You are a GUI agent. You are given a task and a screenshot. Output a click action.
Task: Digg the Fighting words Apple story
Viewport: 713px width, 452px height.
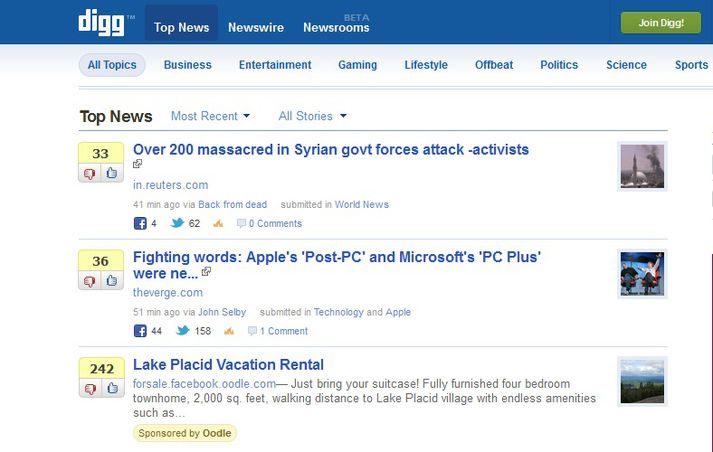click(x=112, y=281)
